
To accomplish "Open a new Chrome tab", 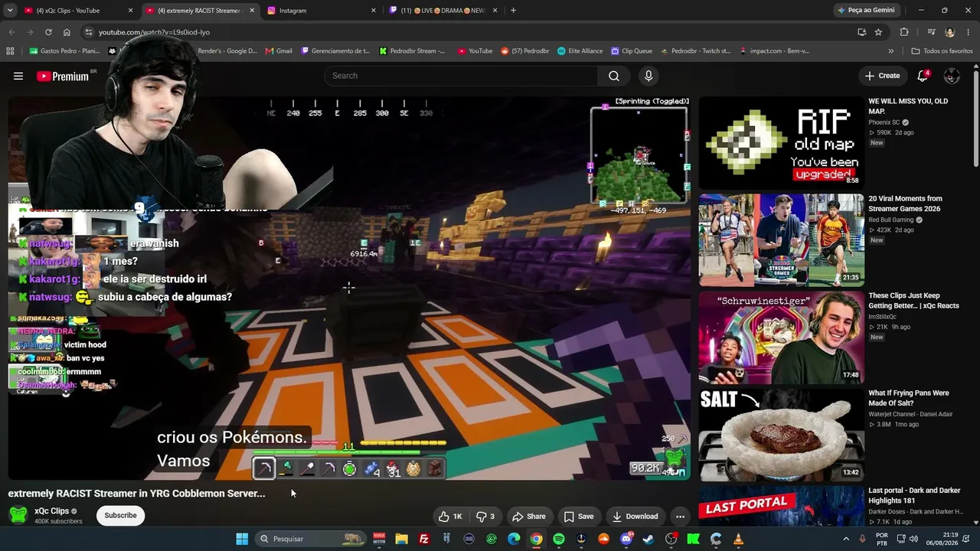I will pos(513,11).
